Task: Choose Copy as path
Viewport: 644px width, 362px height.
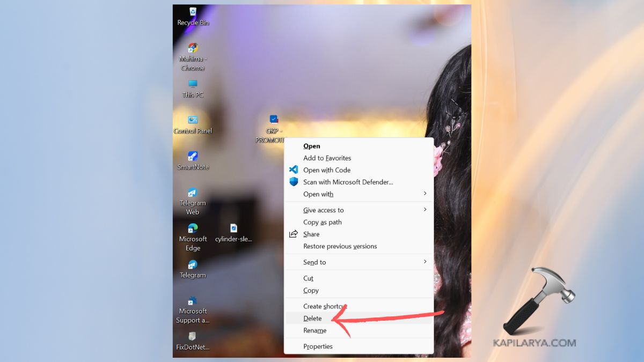Action: coord(322,221)
